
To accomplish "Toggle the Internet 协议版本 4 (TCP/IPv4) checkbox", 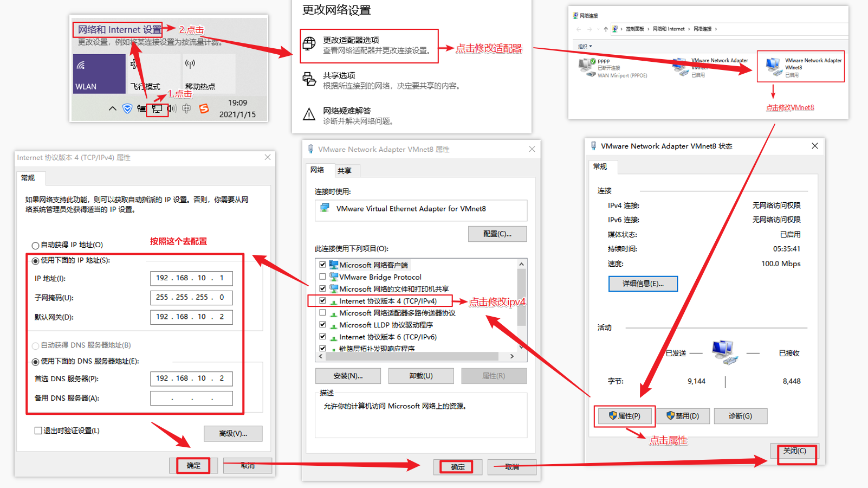I will click(322, 300).
